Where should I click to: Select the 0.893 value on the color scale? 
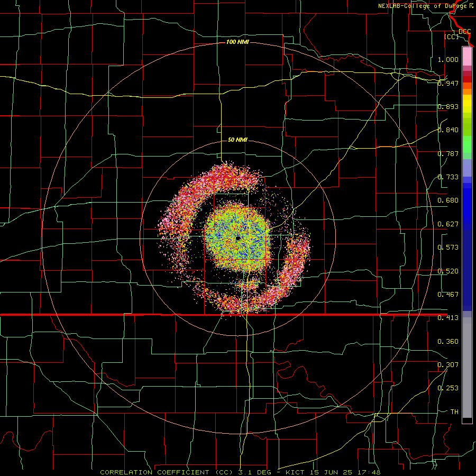coord(448,106)
